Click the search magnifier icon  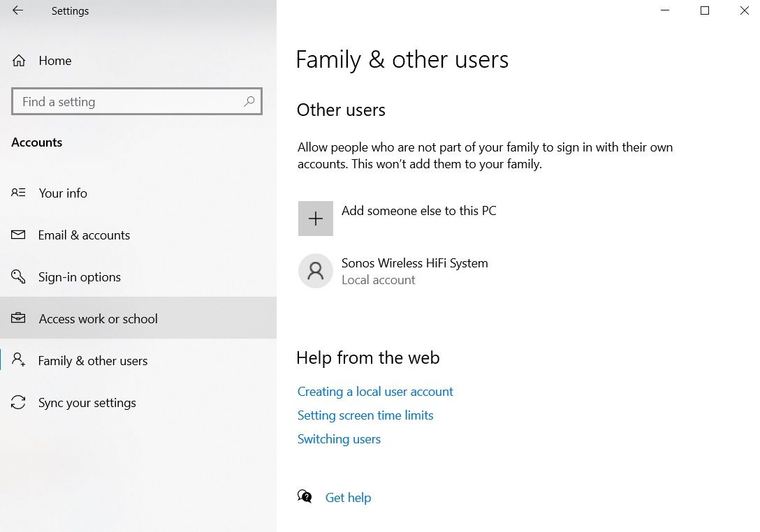(x=249, y=101)
